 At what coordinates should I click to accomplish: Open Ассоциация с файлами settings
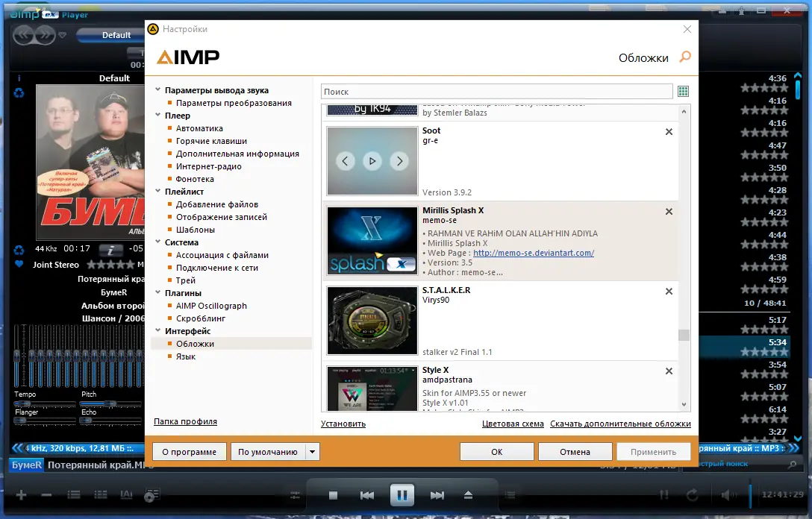[x=222, y=255]
